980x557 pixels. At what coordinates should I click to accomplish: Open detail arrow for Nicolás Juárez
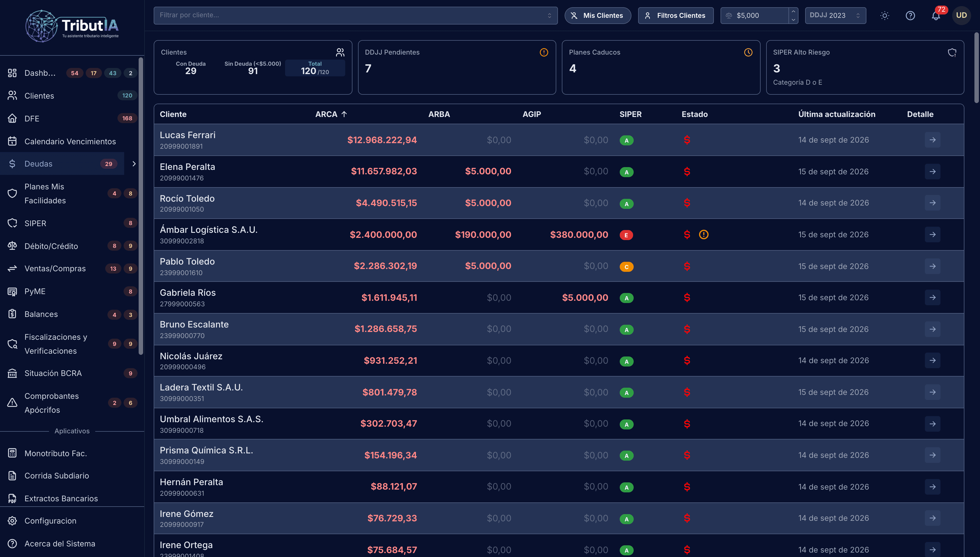[933, 361]
